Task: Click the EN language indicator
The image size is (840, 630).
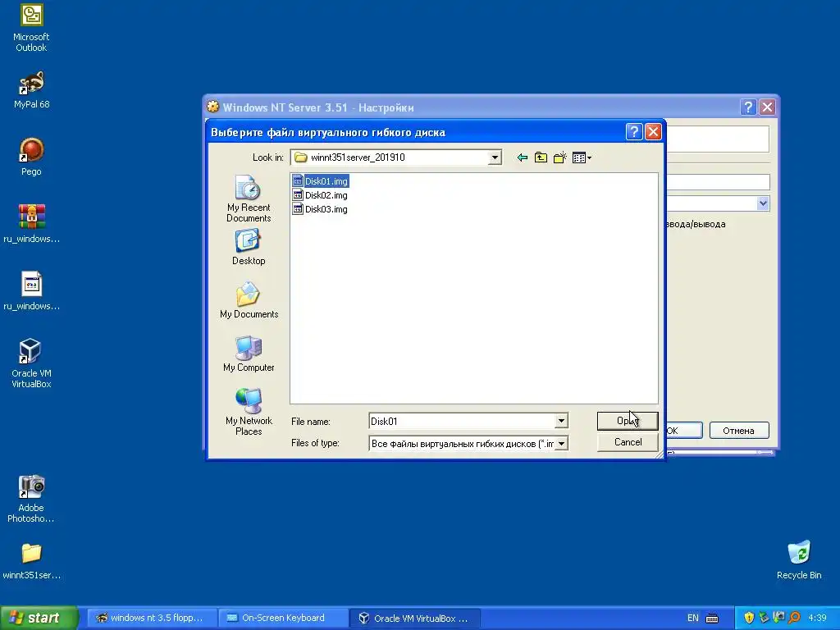Action: pyautogui.click(x=692, y=619)
